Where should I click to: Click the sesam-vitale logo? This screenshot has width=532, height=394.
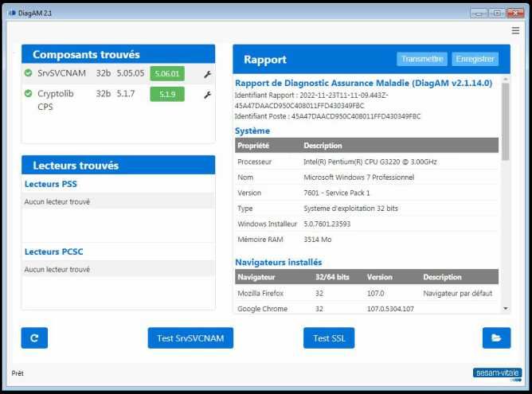pyautogui.click(x=498, y=373)
